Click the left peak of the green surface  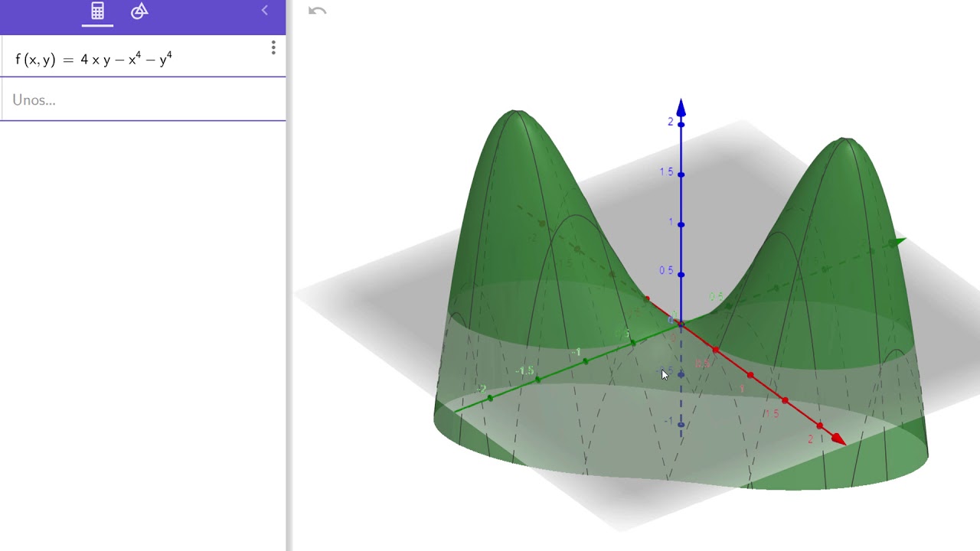click(517, 115)
